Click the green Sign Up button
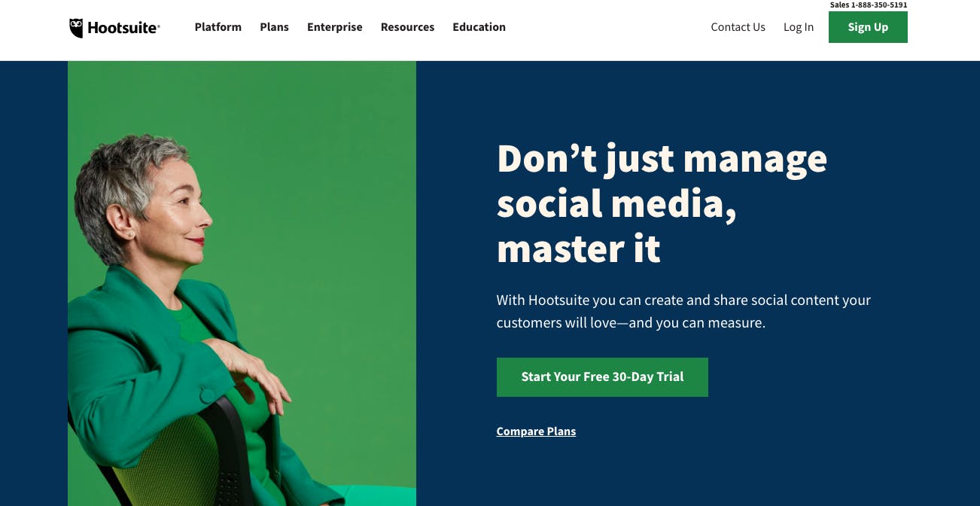980x506 pixels. point(868,27)
